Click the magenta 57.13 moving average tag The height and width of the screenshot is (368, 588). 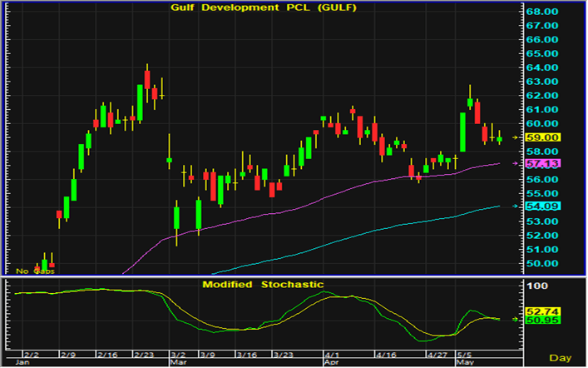(542, 163)
